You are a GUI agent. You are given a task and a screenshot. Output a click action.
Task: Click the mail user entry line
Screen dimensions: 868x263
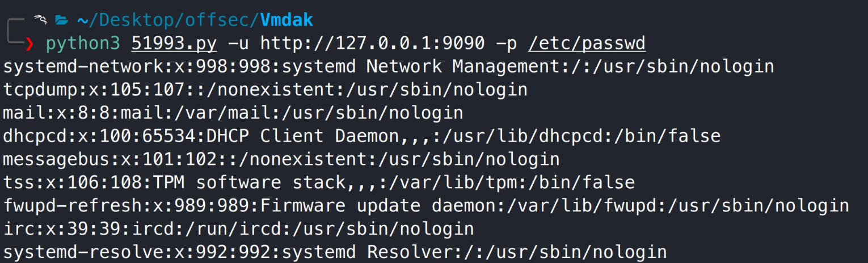[x=233, y=113]
